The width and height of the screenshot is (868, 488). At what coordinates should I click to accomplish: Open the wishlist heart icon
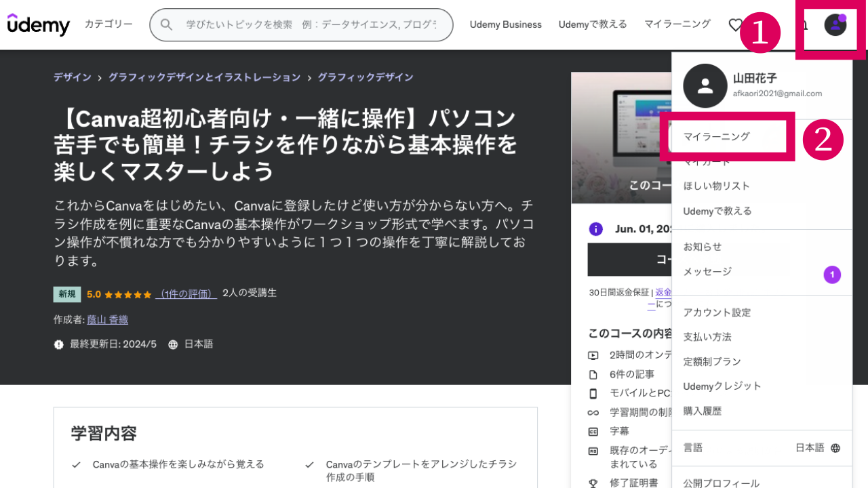pos(736,24)
